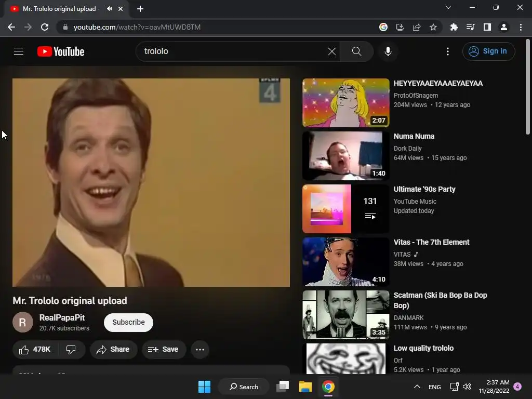This screenshot has height=399, width=532.
Task: Click the Dork Daily channel name
Action: click(407, 148)
